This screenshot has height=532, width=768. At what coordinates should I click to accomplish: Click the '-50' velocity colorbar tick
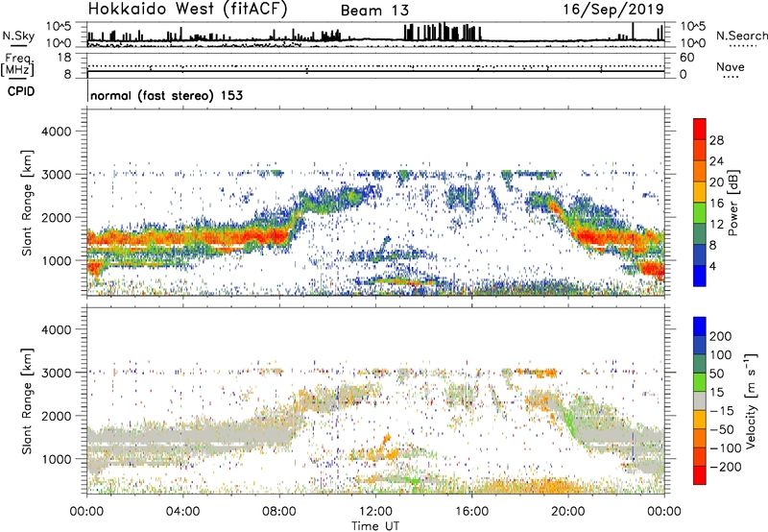722,429
